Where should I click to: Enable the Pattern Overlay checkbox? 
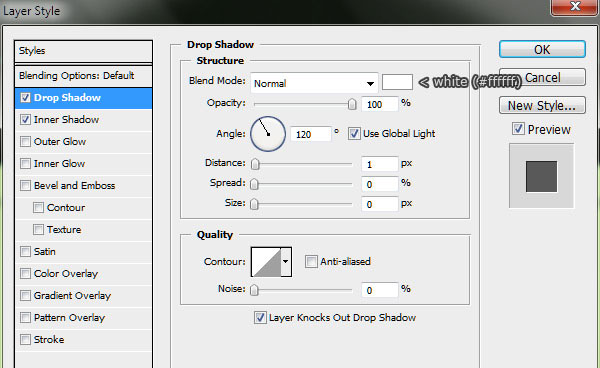(25, 318)
